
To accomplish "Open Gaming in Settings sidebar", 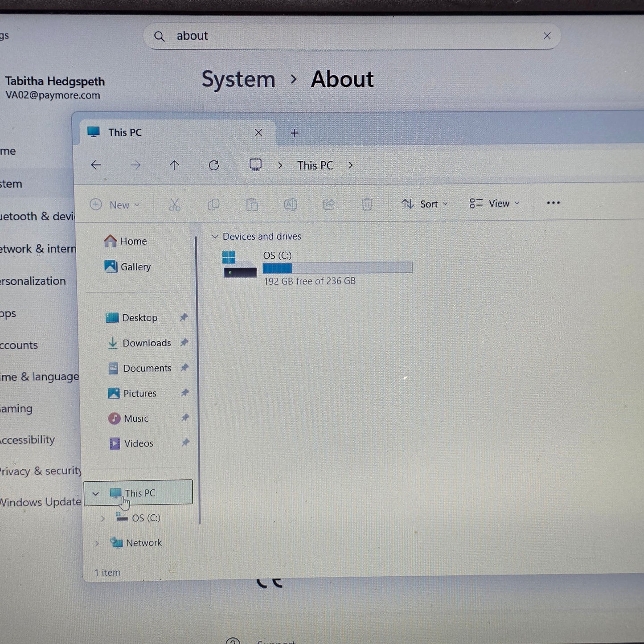I will pos(16,409).
